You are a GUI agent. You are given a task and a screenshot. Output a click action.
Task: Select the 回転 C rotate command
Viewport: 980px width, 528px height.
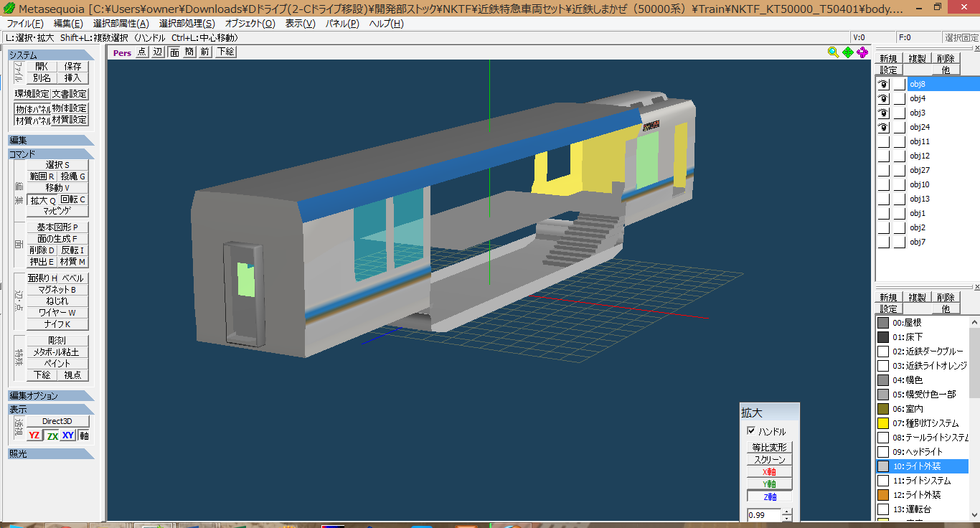[x=73, y=199]
